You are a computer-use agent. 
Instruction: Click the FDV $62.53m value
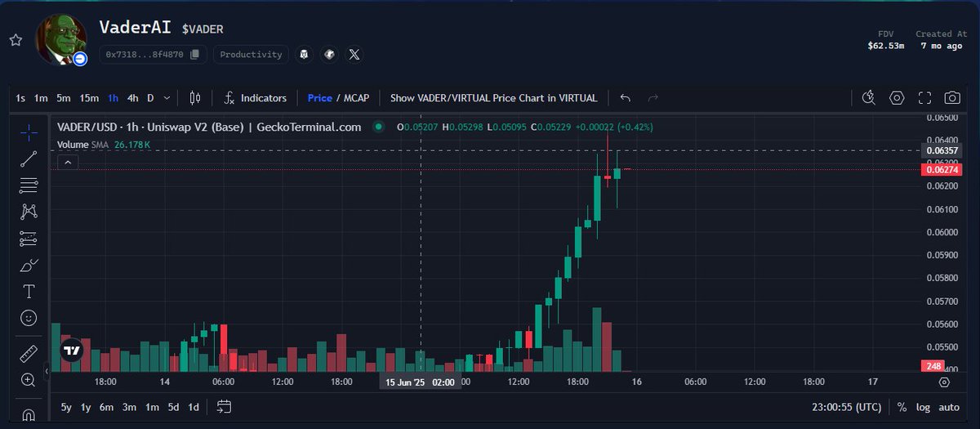coord(886,46)
